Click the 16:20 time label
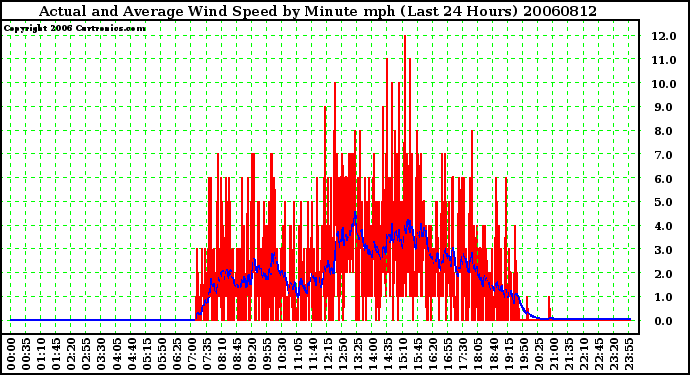The width and height of the screenshot is (690, 375). click(433, 355)
